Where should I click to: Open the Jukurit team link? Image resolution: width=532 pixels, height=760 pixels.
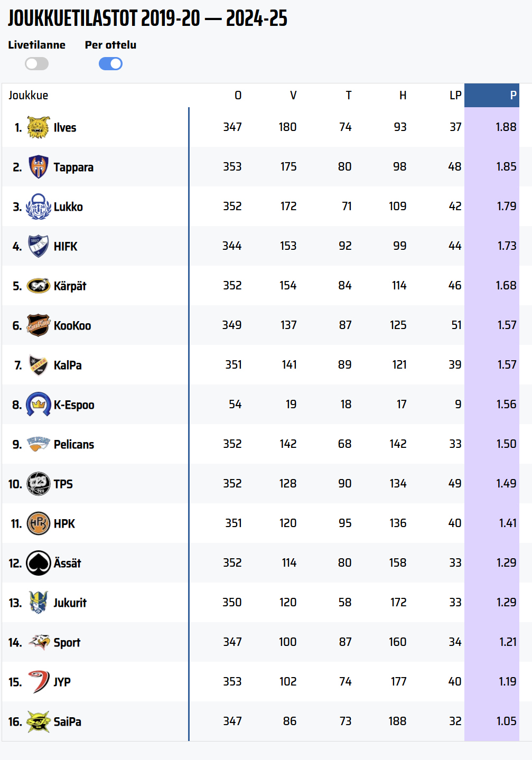(70, 603)
